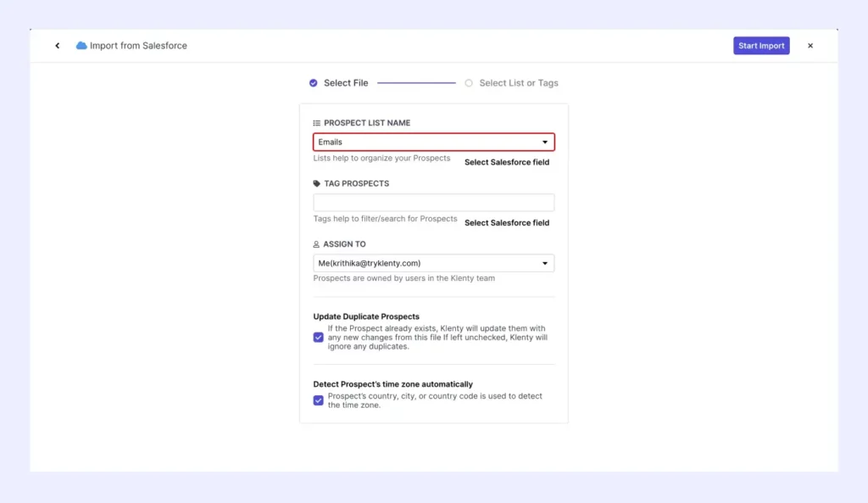This screenshot has height=503, width=868.
Task: Focus the Tag Prospects input field
Action: 433,202
